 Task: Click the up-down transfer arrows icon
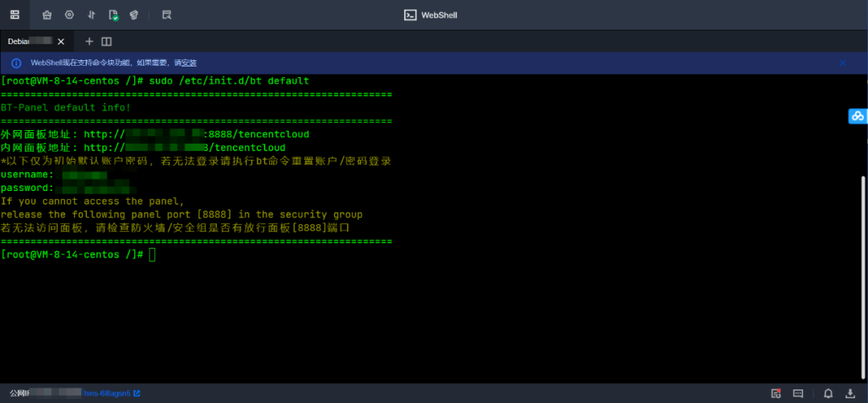coord(92,15)
